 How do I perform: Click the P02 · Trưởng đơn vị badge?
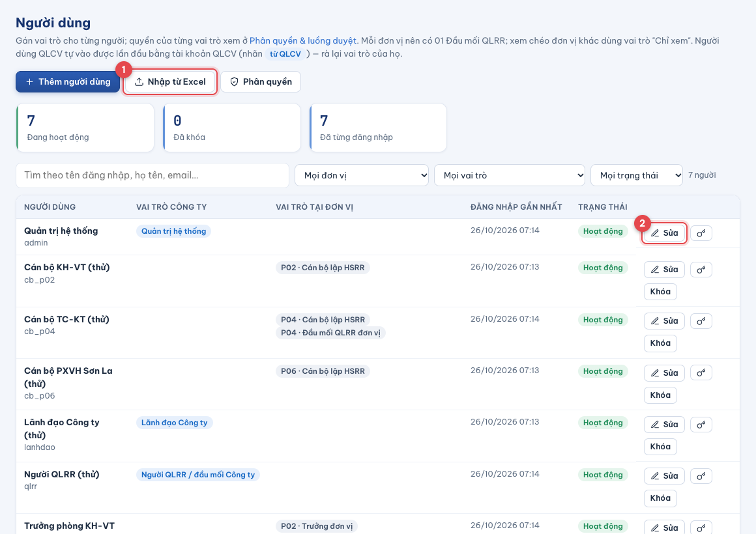click(x=317, y=526)
